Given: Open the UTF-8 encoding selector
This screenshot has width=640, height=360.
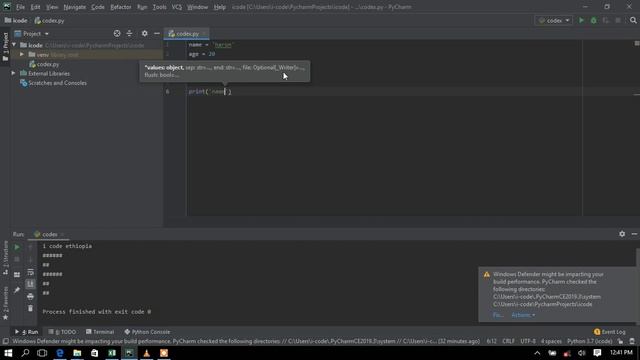Looking at the screenshot, I should click(528, 341).
